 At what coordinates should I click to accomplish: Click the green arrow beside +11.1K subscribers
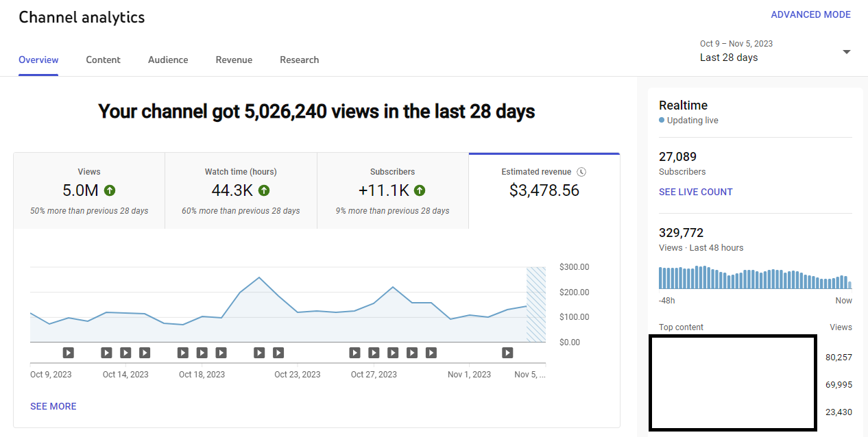coord(420,190)
